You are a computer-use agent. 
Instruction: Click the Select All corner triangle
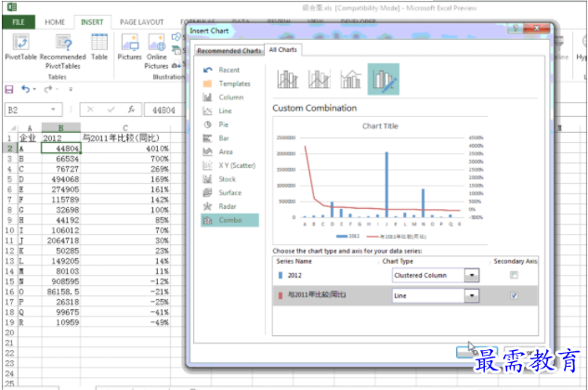point(12,128)
